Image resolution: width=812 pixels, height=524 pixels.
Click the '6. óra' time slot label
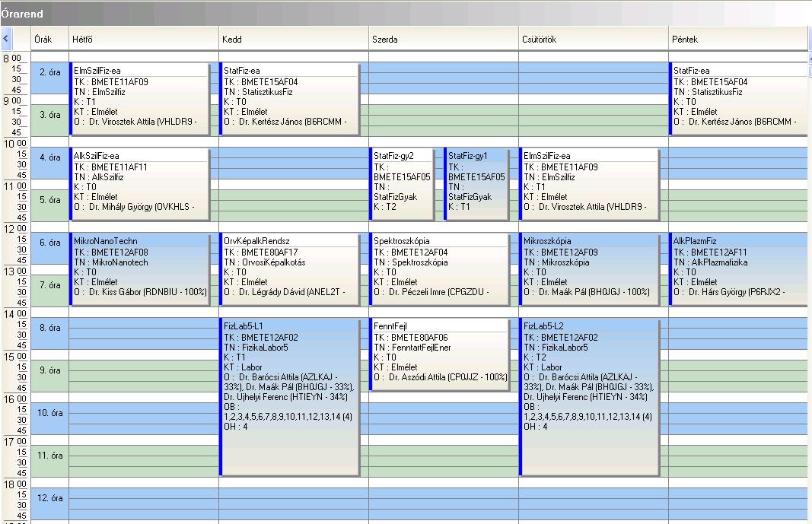point(49,242)
